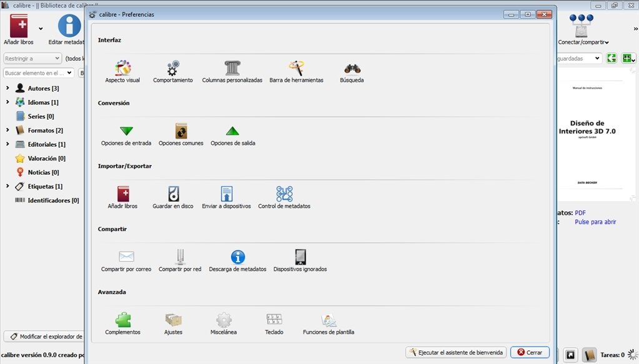The height and width of the screenshot is (364, 639).
Task: Open Teclado shortcut preferences
Action: 274,324
